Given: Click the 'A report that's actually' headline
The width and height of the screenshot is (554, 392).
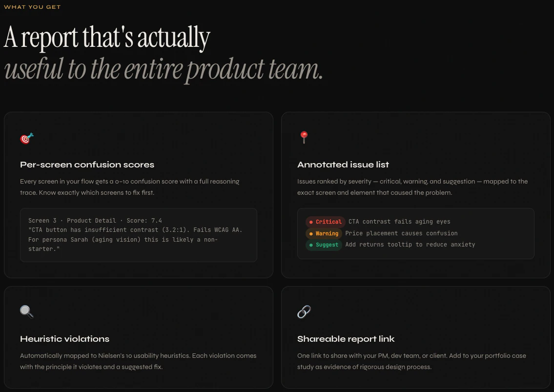Looking at the screenshot, I should (107, 38).
